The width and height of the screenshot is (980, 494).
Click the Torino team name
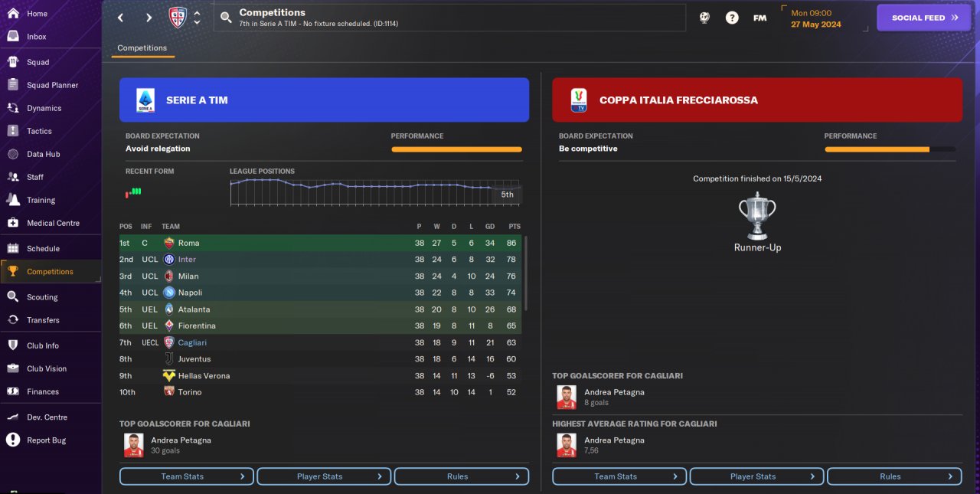click(x=190, y=392)
